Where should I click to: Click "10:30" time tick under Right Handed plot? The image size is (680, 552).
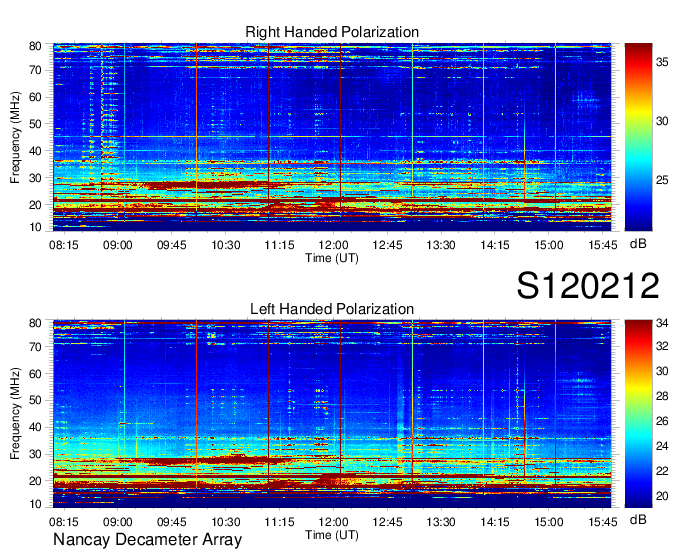[226, 245]
